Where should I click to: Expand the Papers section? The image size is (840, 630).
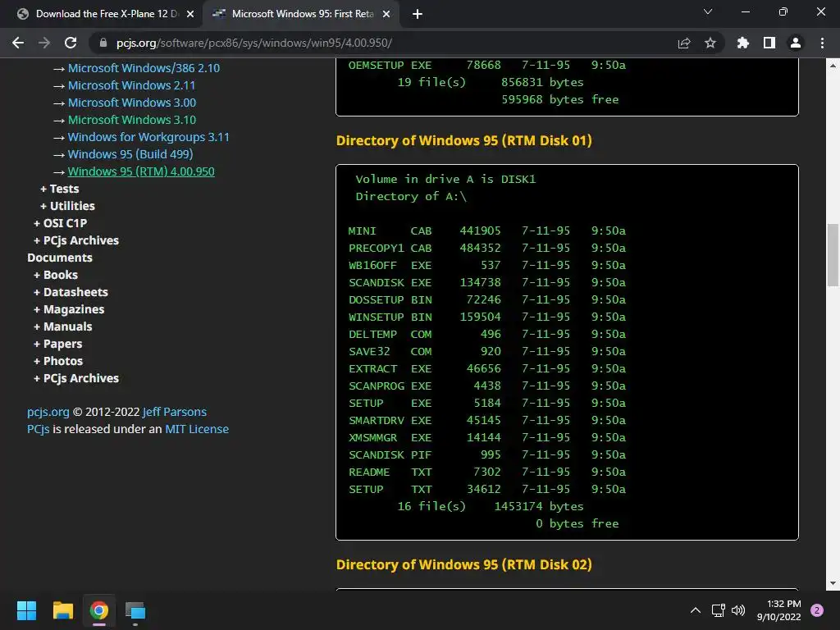[58, 344]
